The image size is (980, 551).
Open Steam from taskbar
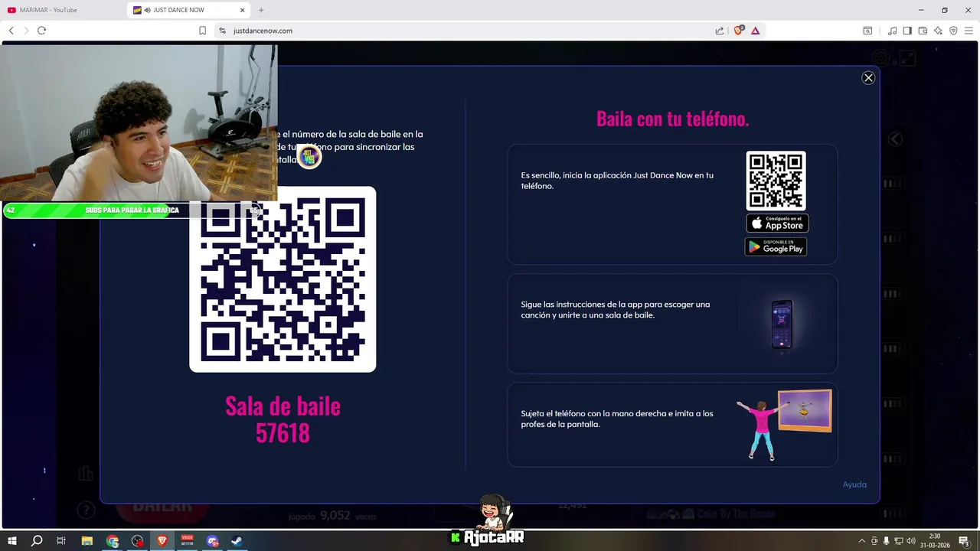(x=237, y=540)
